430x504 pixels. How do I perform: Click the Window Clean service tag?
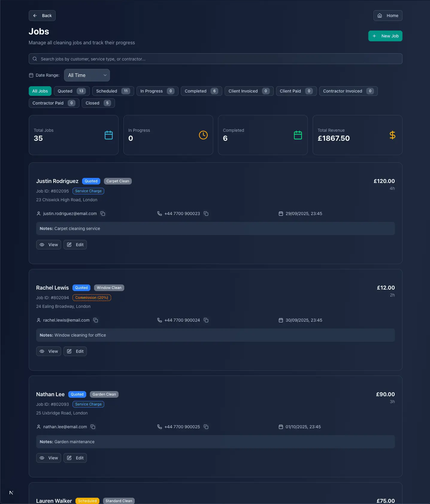click(x=109, y=288)
